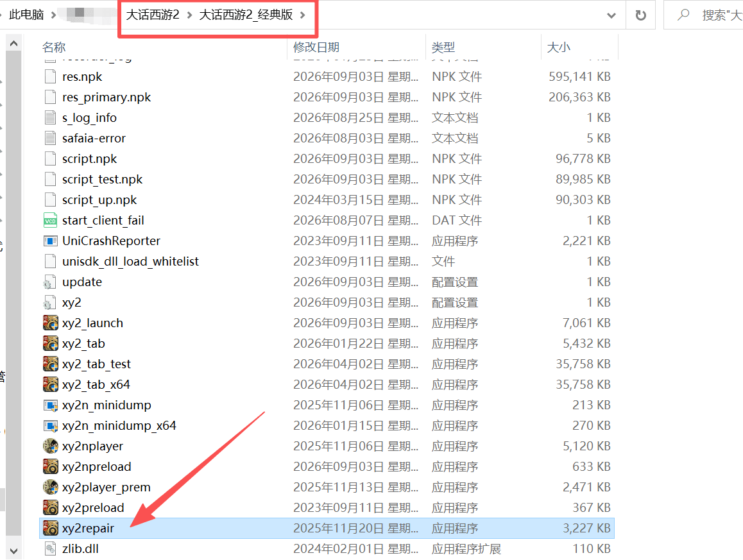Expand chevron after 大话西游2_经典版 breadcrumb
The height and width of the screenshot is (560, 743).
[x=302, y=15]
